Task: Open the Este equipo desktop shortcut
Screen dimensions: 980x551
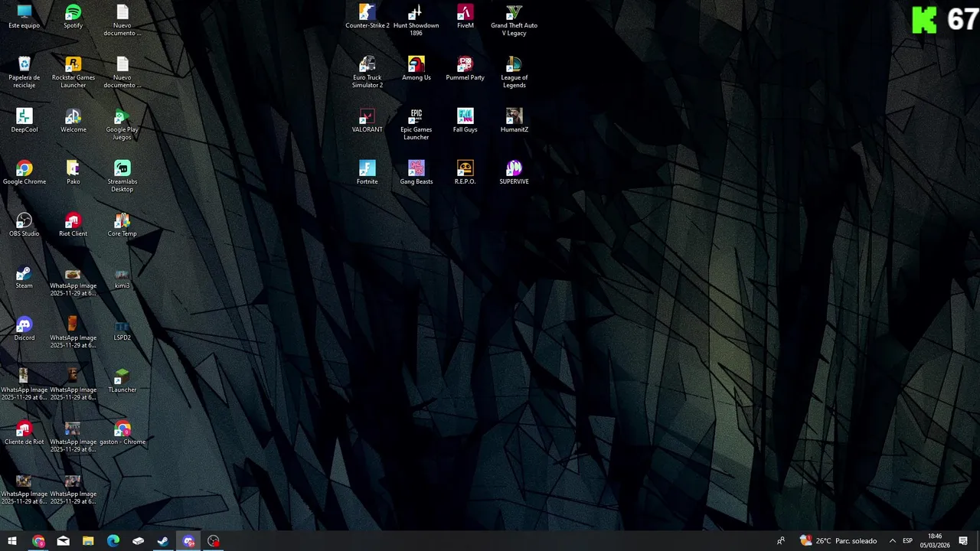Action: click(24, 17)
